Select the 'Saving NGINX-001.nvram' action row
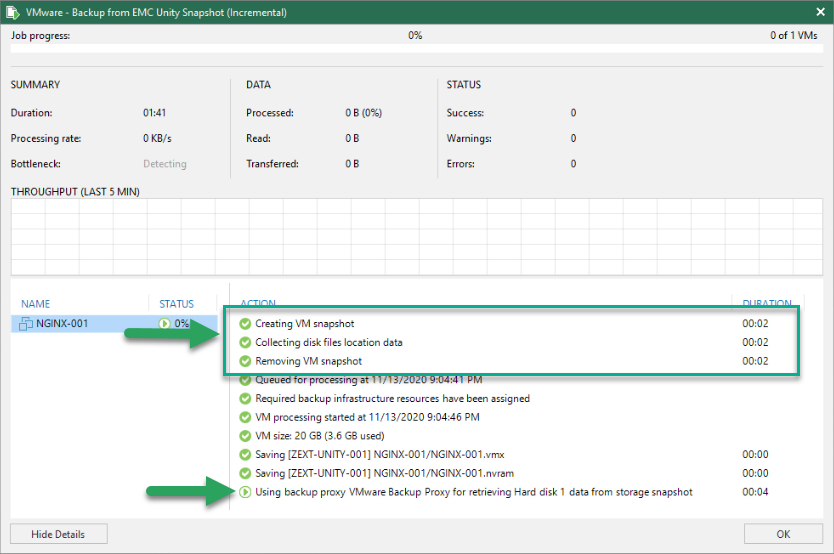Image resolution: width=834 pixels, height=554 pixels. pos(521,473)
